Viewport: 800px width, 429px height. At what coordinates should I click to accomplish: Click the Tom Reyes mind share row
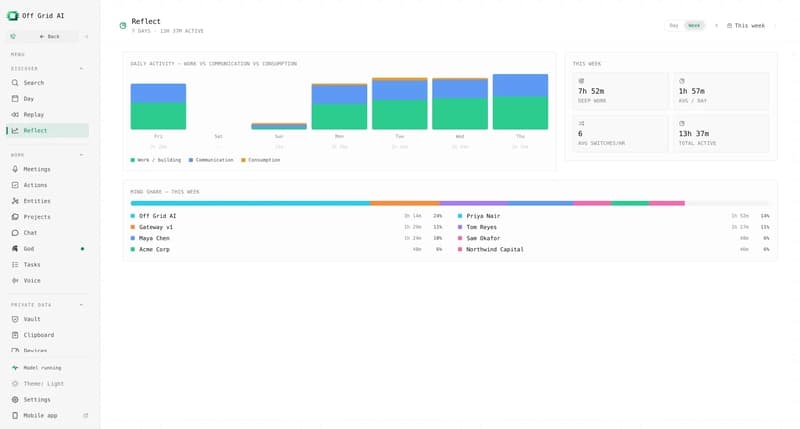614,227
